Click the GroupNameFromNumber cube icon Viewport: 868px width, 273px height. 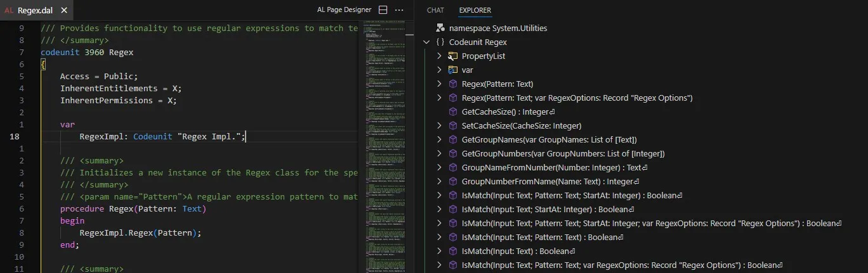tap(452, 167)
